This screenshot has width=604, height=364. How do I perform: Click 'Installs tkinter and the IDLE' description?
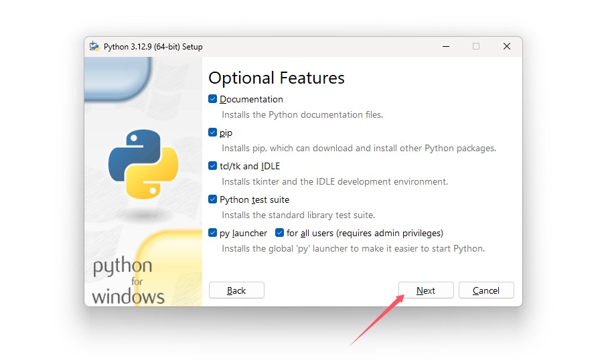pos(335,181)
